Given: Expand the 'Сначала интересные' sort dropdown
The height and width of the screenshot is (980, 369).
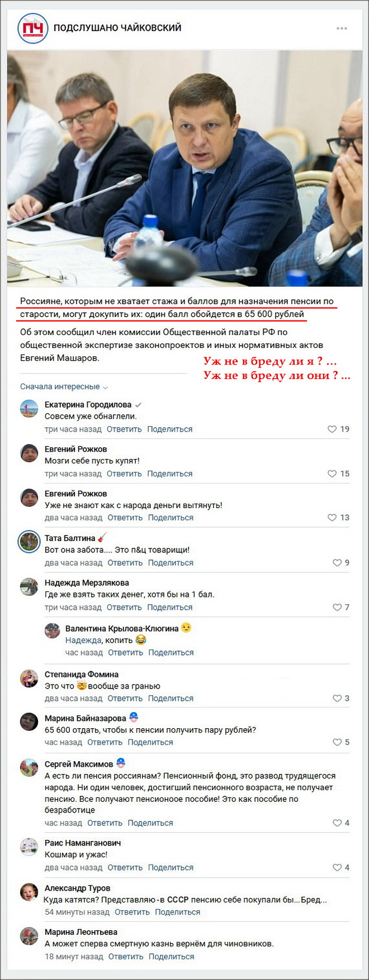Looking at the screenshot, I should [64, 386].
